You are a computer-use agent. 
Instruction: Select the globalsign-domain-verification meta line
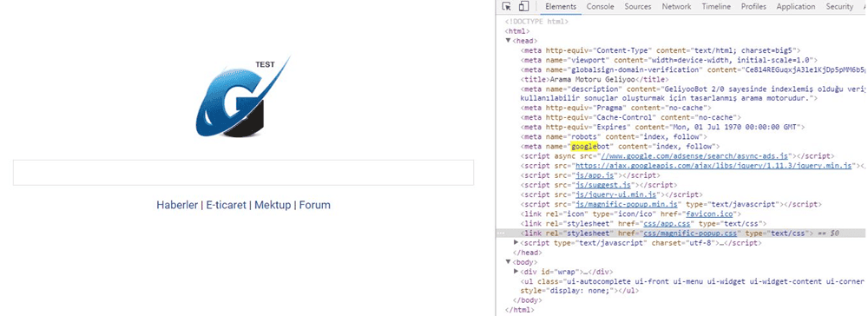[x=693, y=69]
